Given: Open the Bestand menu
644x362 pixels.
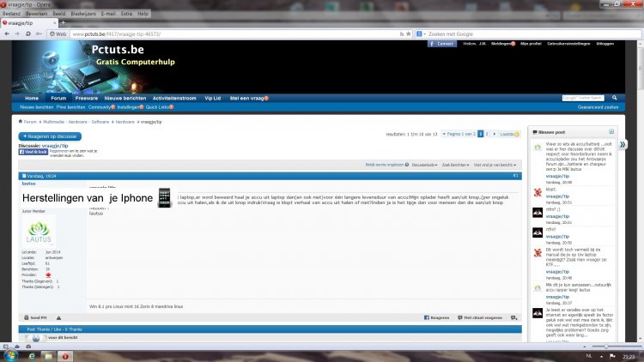Looking at the screenshot, I should 11,14.
